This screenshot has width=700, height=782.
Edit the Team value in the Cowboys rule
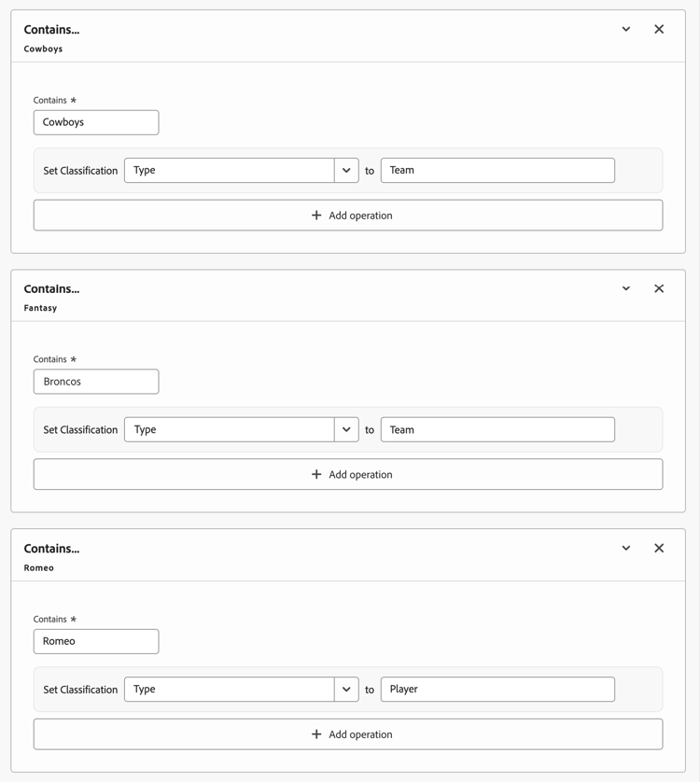[x=497, y=171]
